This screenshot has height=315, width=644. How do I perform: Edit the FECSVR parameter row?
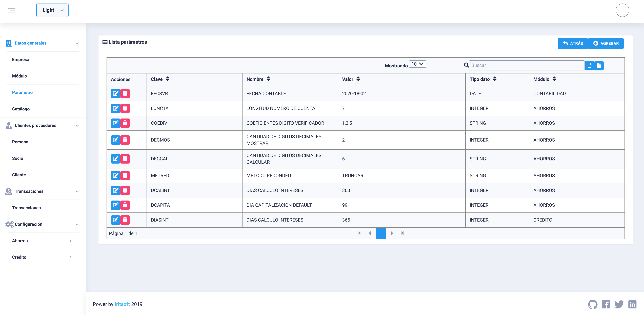(115, 93)
